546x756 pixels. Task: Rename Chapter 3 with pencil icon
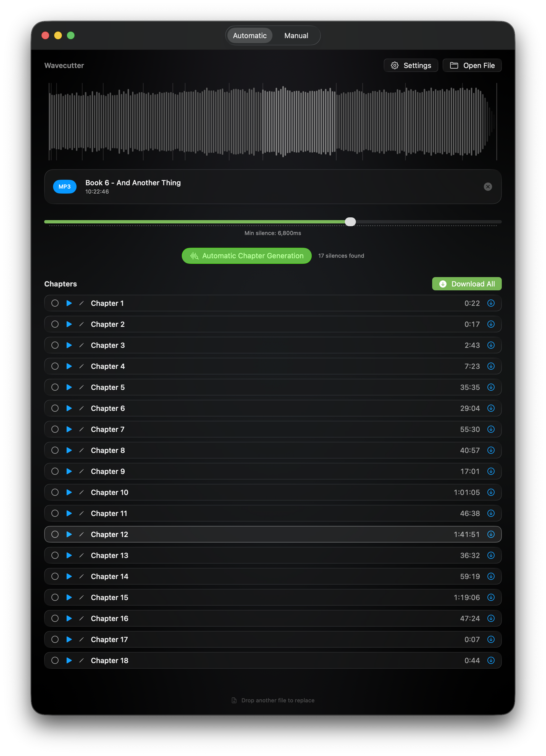pyautogui.click(x=81, y=345)
